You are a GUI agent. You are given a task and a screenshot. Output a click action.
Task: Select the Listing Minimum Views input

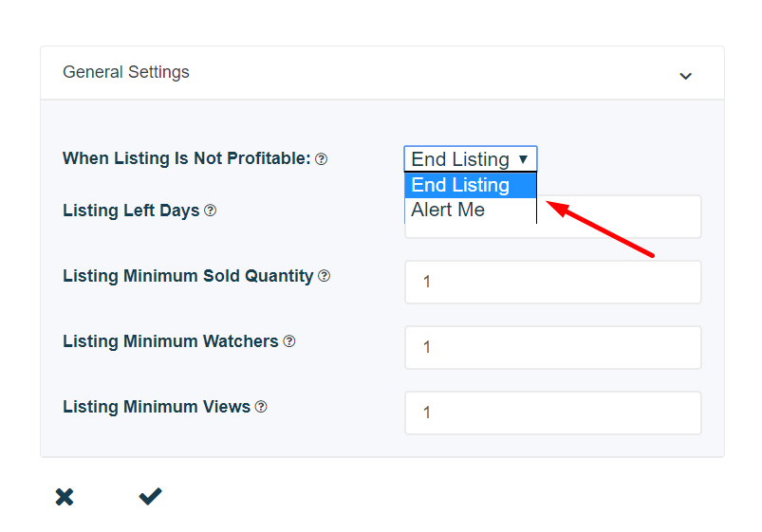553,413
